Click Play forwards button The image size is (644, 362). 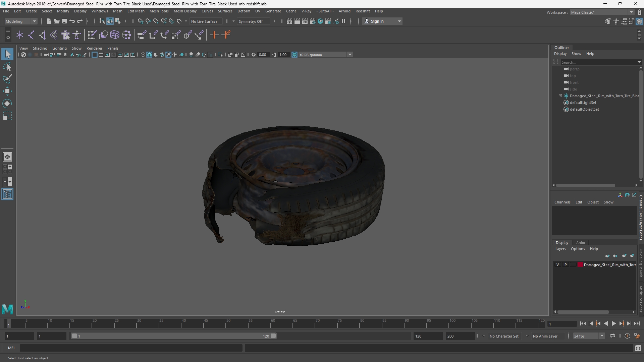pos(613,323)
